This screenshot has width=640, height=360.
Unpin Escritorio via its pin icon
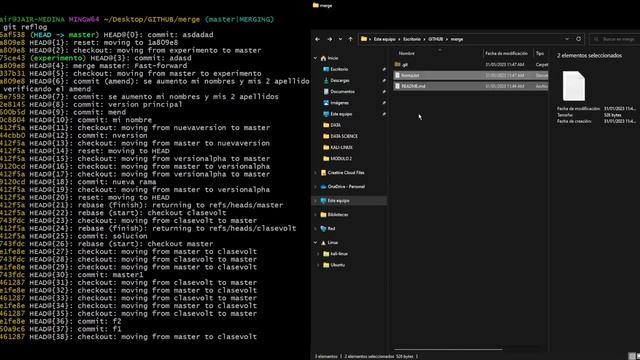(x=384, y=69)
